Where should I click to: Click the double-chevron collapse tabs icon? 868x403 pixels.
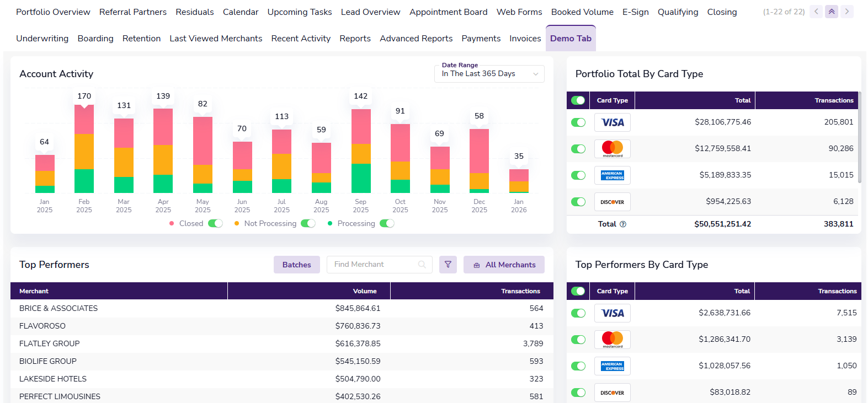pyautogui.click(x=832, y=12)
